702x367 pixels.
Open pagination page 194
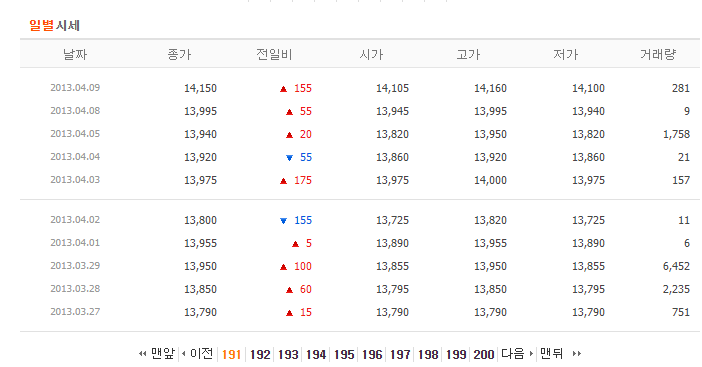(x=316, y=354)
